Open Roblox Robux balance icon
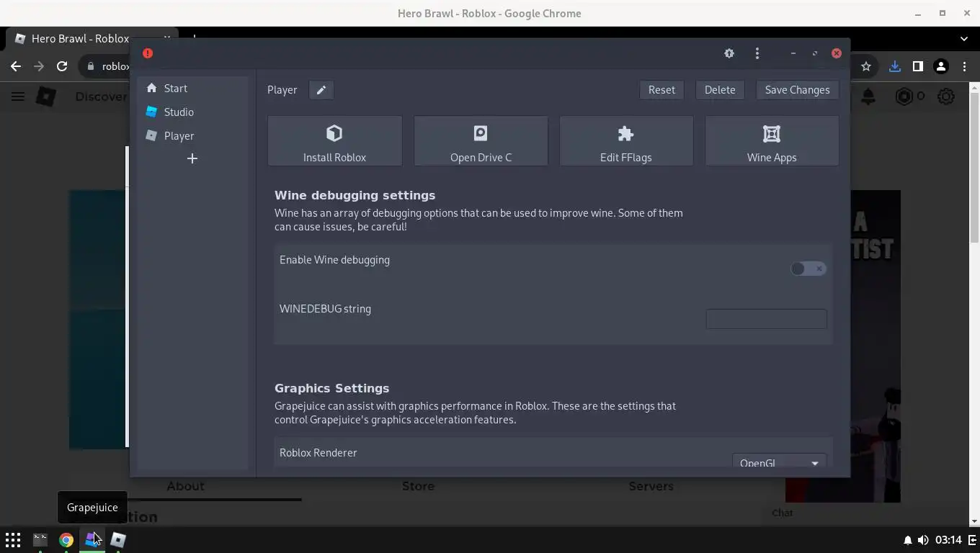 [904, 96]
